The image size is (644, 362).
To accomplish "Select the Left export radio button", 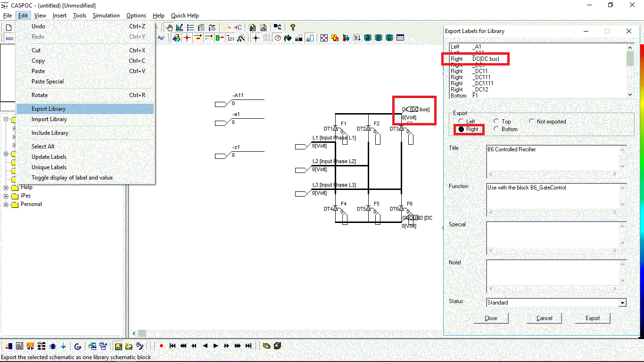I will point(461,121).
